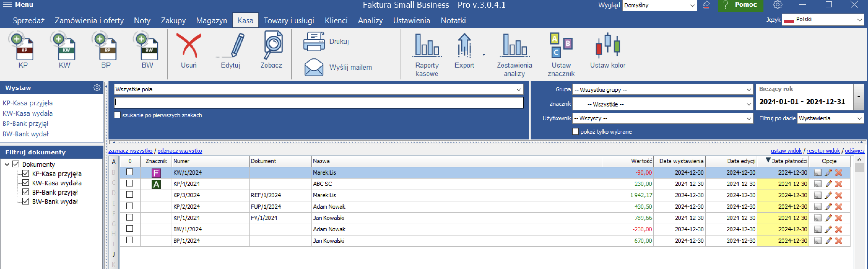
Task: Open the Sprzedaż tab
Action: 29,20
